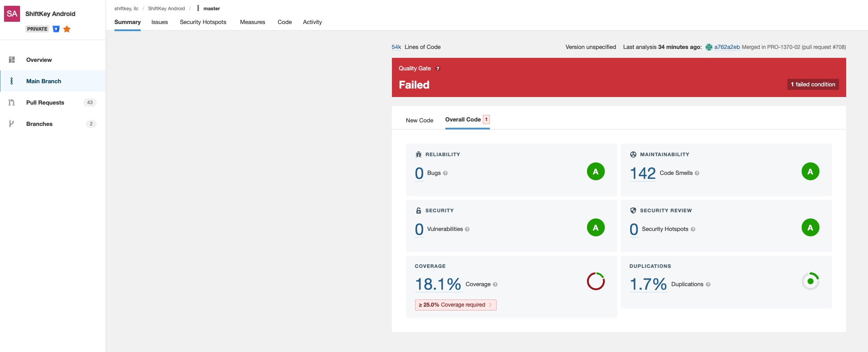Open the Issues tab
This screenshot has width=868, height=352.
(159, 22)
